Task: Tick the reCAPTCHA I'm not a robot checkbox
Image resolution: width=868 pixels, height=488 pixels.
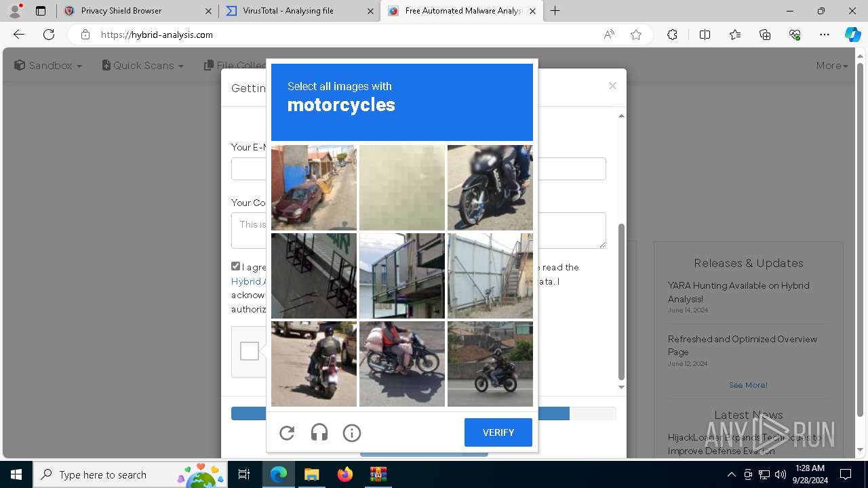Action: (x=250, y=351)
